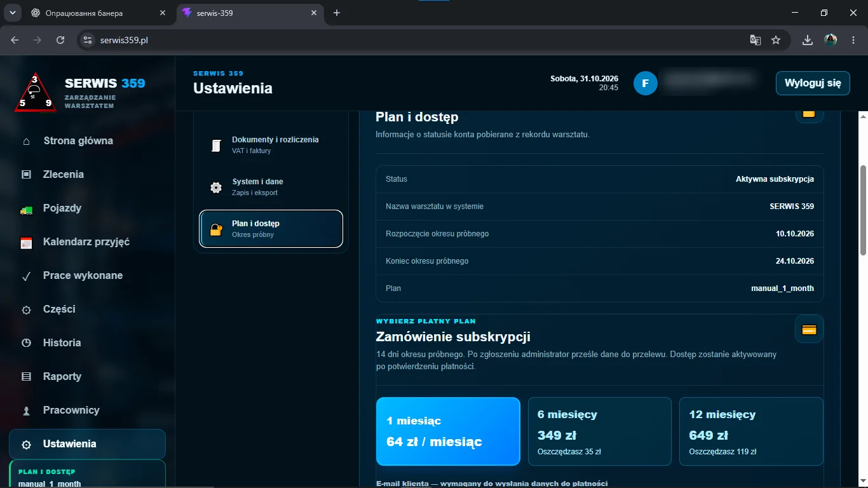Click the Raporty report icon
The image size is (868, 488).
pyautogui.click(x=26, y=377)
